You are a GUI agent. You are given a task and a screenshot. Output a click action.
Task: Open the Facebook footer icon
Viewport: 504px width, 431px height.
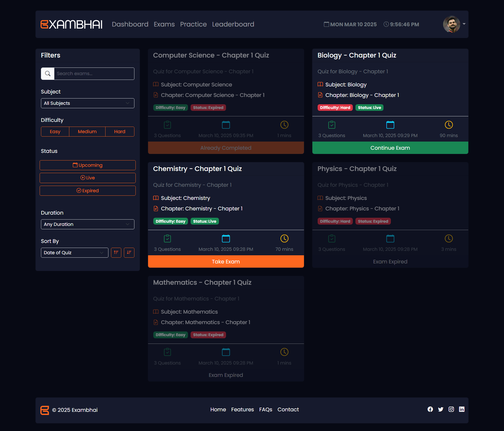(x=430, y=409)
